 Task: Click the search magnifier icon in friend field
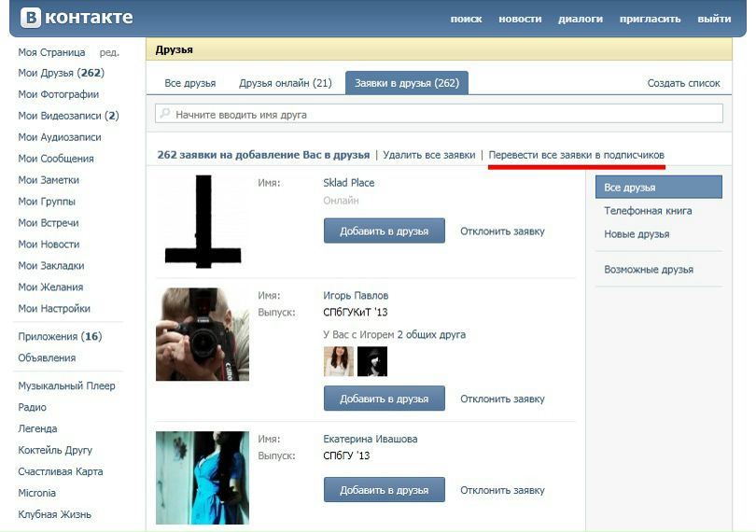click(165, 114)
